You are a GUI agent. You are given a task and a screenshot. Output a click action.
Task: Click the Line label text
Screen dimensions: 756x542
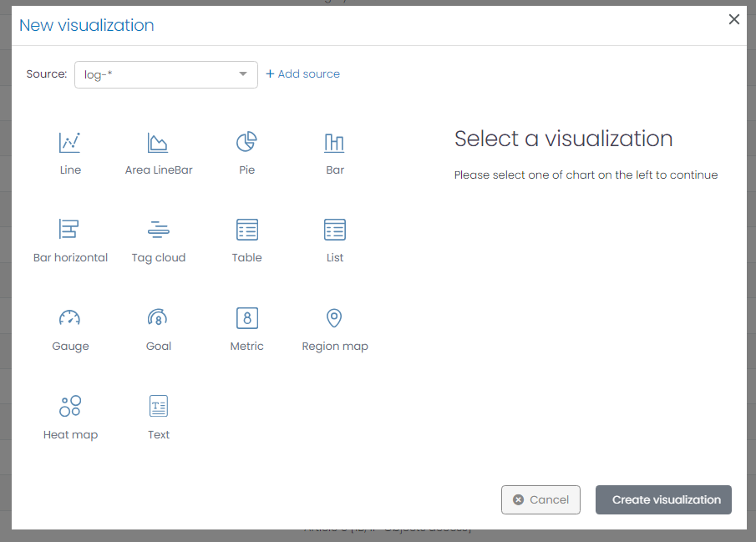coord(70,170)
